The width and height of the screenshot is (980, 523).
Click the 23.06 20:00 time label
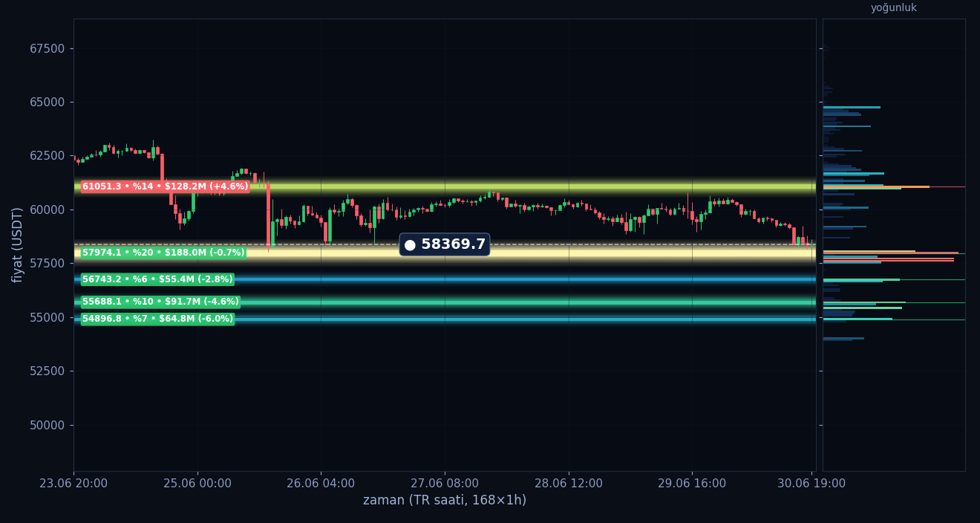[73, 484]
